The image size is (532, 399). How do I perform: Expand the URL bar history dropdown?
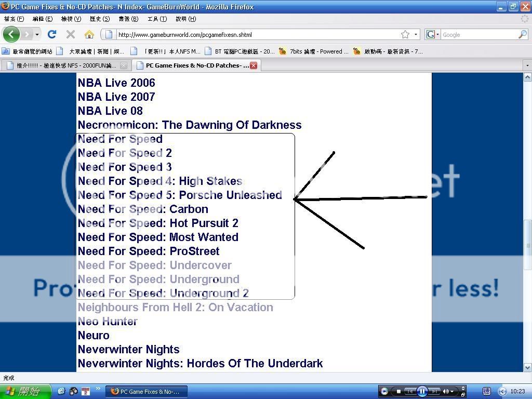click(x=416, y=34)
